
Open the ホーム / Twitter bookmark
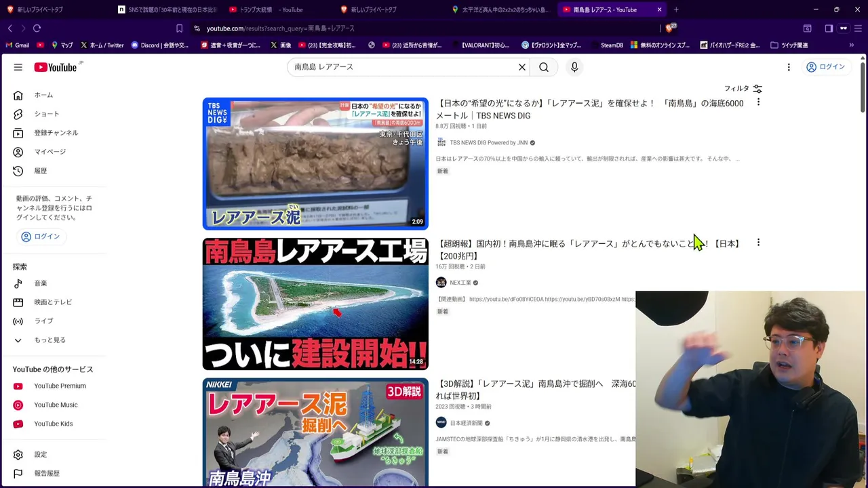102,45
